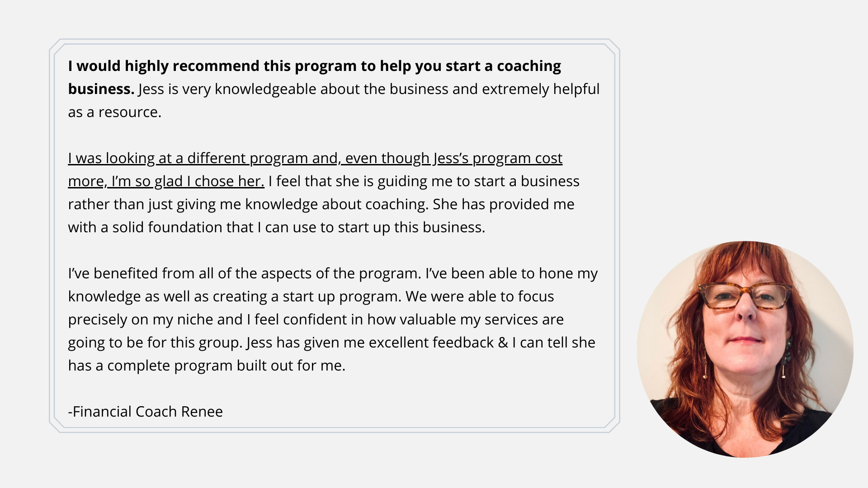Click the circular profile photo of Renee

(745, 349)
